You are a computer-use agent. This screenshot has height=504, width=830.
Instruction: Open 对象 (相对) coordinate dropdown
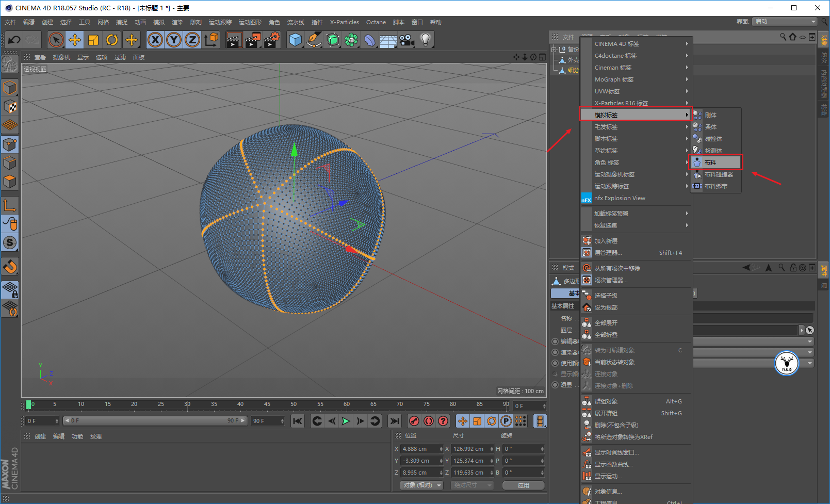click(x=421, y=485)
